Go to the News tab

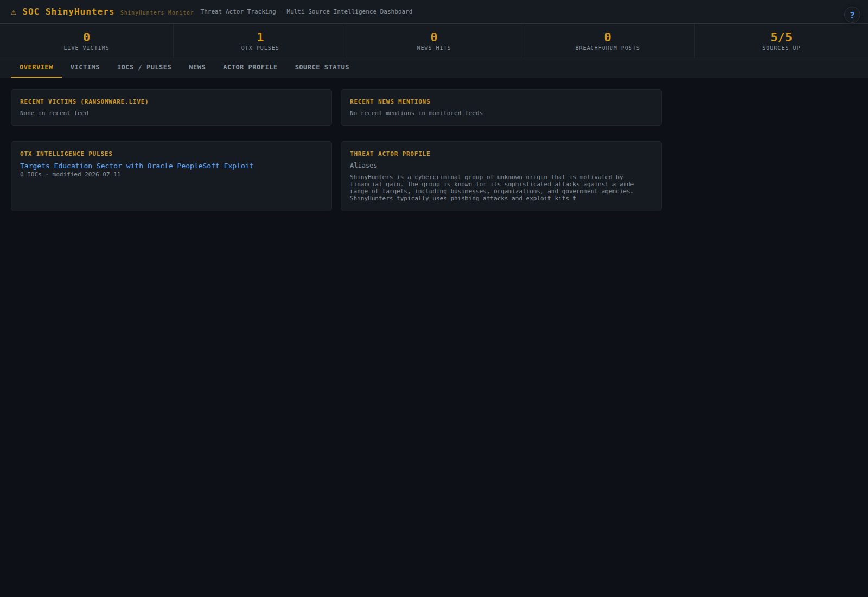coord(197,67)
